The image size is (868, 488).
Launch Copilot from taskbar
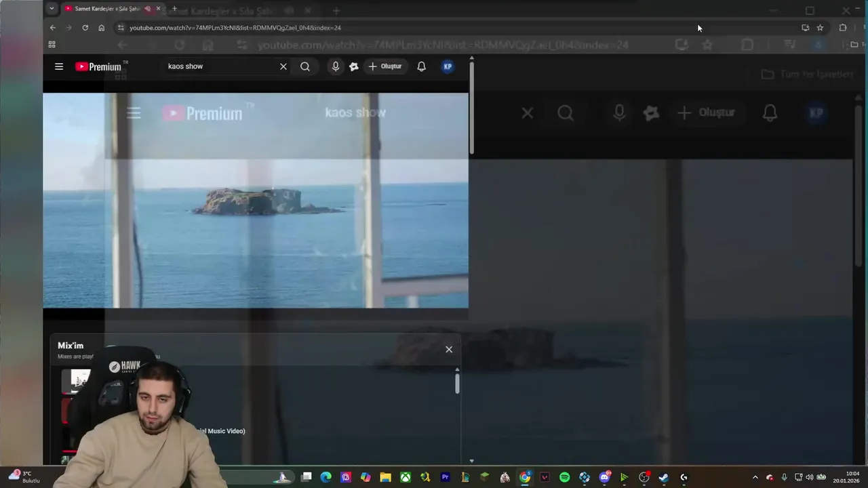coord(366,477)
